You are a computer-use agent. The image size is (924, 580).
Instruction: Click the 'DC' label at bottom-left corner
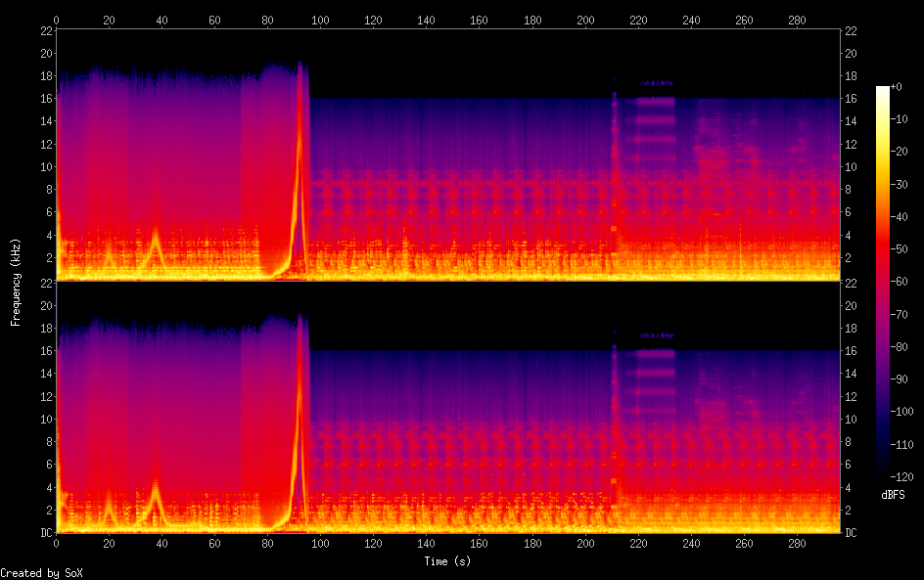pyautogui.click(x=43, y=533)
